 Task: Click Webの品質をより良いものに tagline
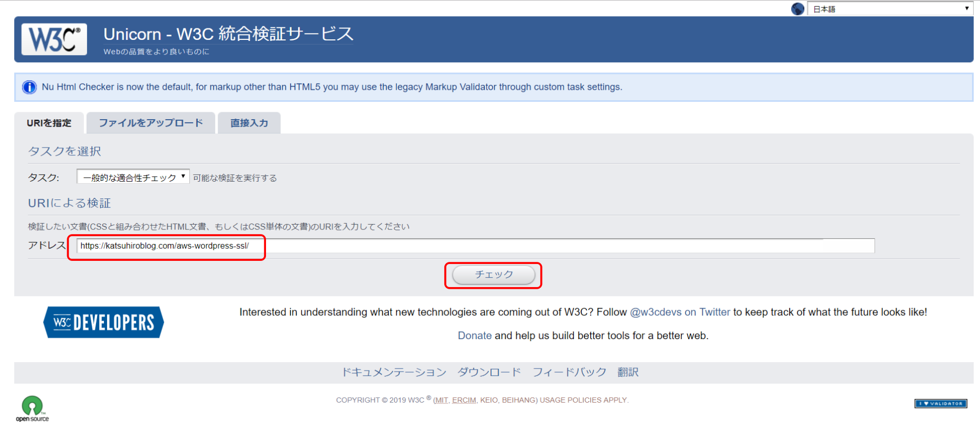point(156,51)
